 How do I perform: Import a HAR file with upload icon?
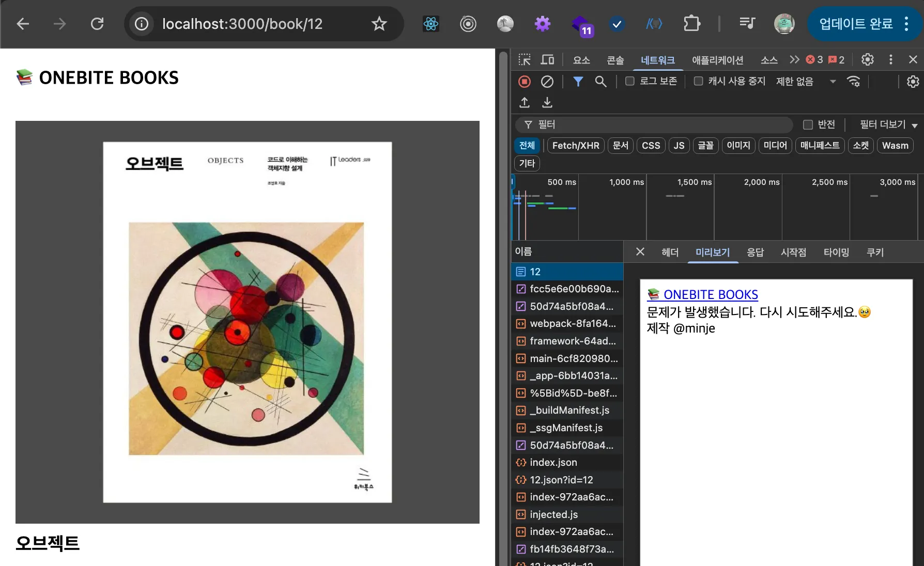pos(525,103)
